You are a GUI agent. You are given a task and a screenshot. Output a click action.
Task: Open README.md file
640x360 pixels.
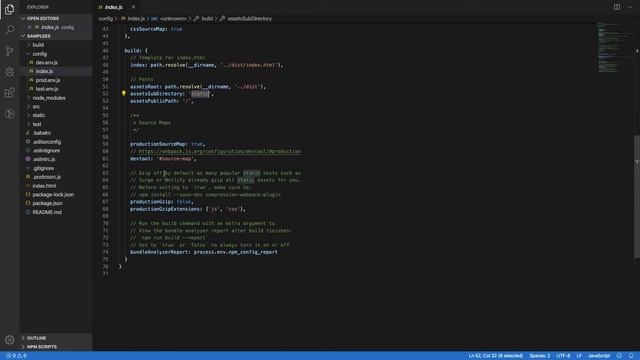pyautogui.click(x=47, y=212)
